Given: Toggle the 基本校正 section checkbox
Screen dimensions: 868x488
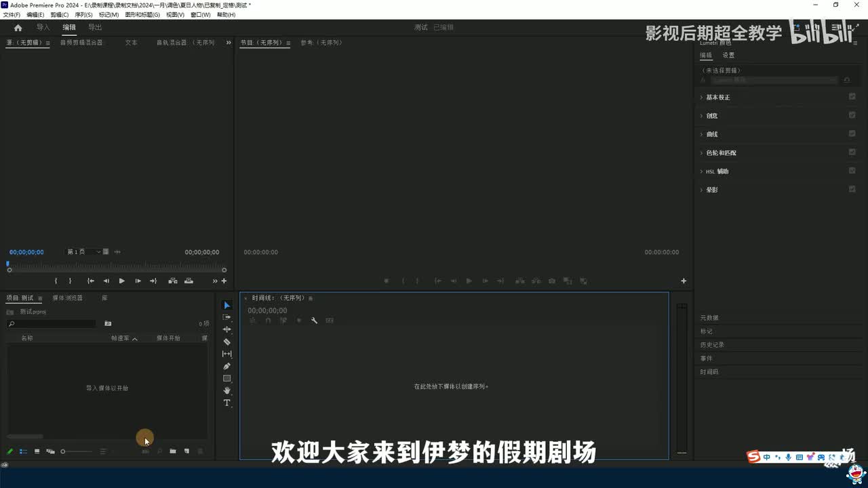Looking at the screenshot, I should pyautogui.click(x=852, y=97).
